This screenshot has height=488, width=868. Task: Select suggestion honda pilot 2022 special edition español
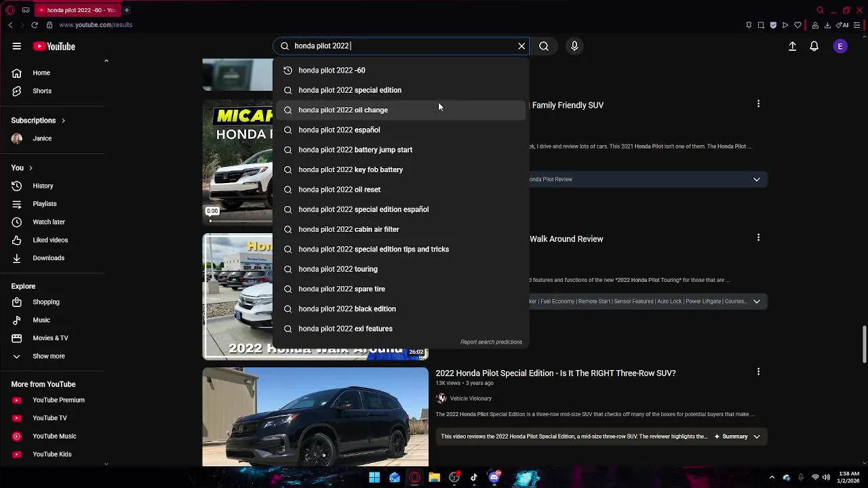400,209
